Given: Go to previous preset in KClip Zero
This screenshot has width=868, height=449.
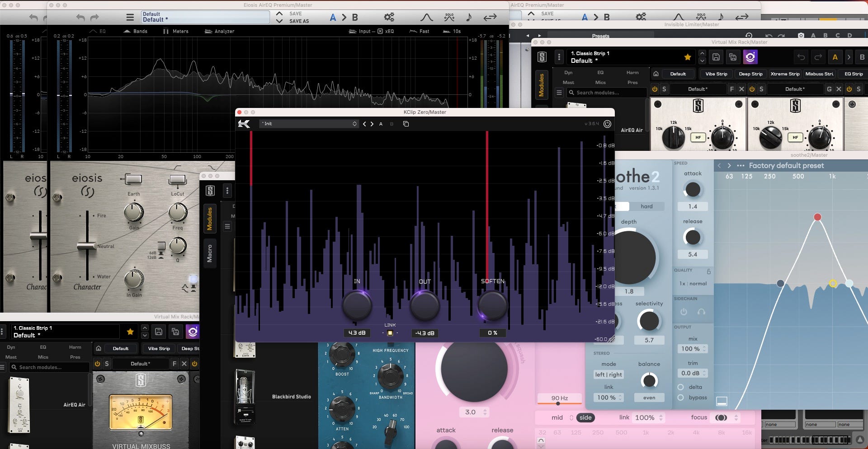Looking at the screenshot, I should tap(364, 124).
